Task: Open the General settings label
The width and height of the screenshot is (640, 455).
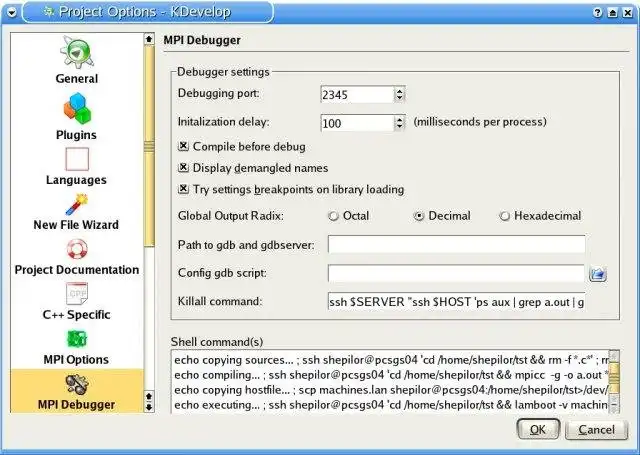Action: point(77,78)
